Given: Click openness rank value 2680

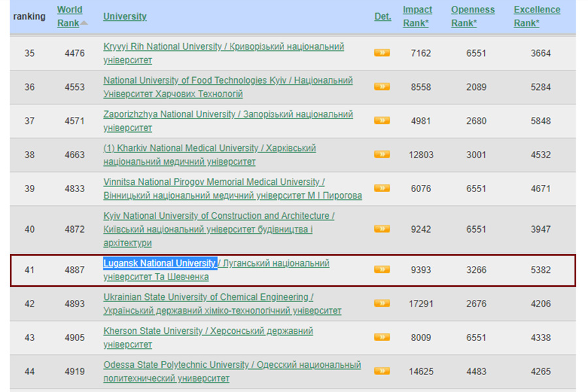Looking at the screenshot, I should point(476,121).
